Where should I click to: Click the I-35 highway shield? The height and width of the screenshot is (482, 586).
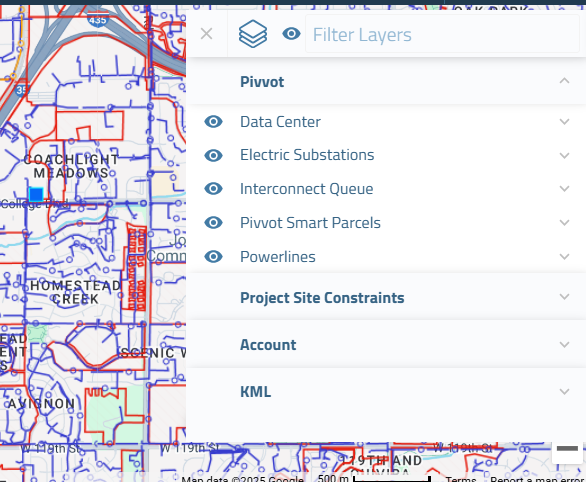tap(21, 89)
